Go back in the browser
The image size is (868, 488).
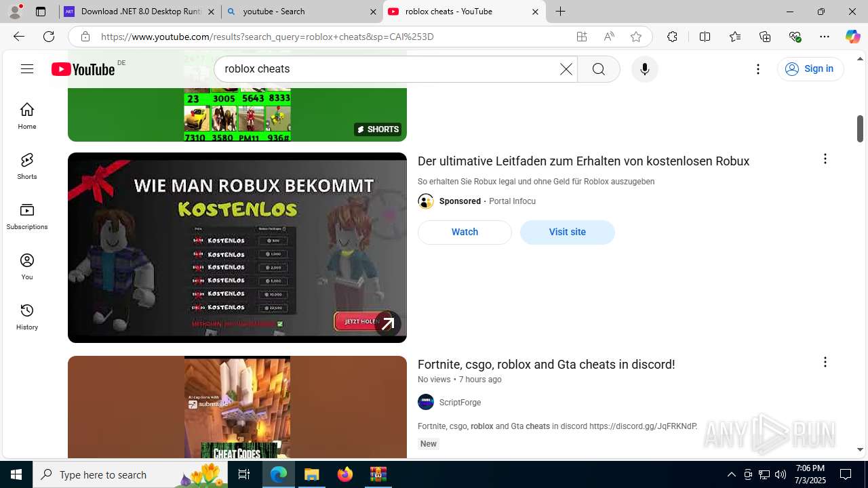click(x=18, y=37)
